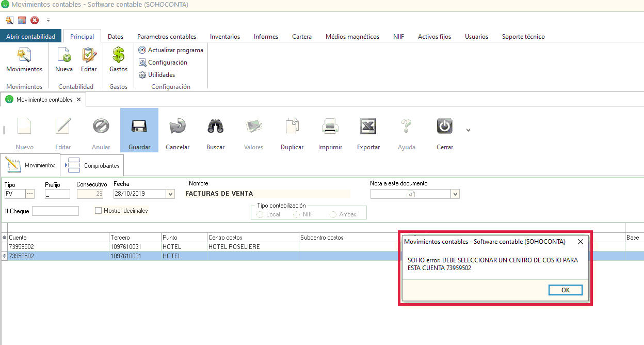Image resolution: width=644 pixels, height=345 pixels.
Task: Click the Guardar floppy disk icon
Action: tap(139, 127)
